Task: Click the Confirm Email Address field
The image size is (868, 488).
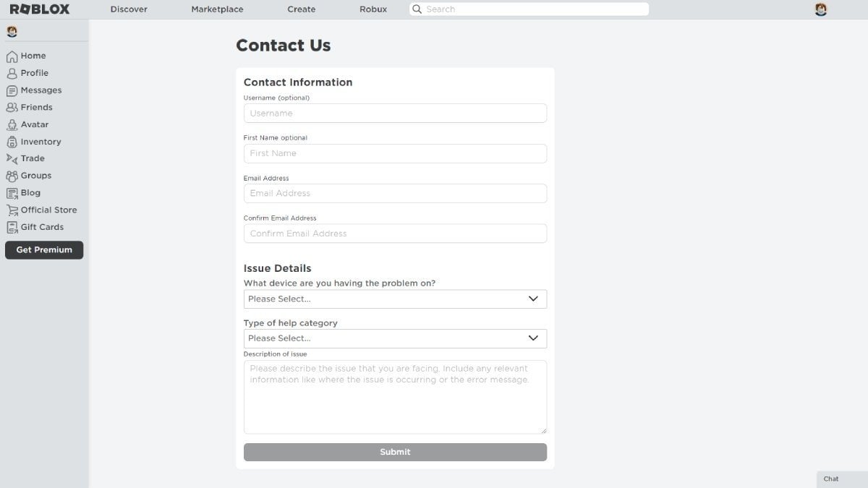Action: click(395, 234)
